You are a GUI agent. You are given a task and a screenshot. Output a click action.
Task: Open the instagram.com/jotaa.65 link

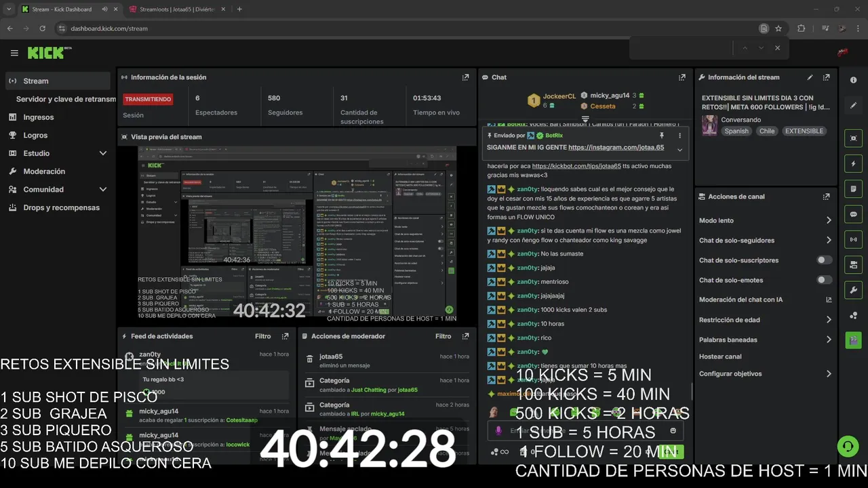pyautogui.click(x=616, y=147)
